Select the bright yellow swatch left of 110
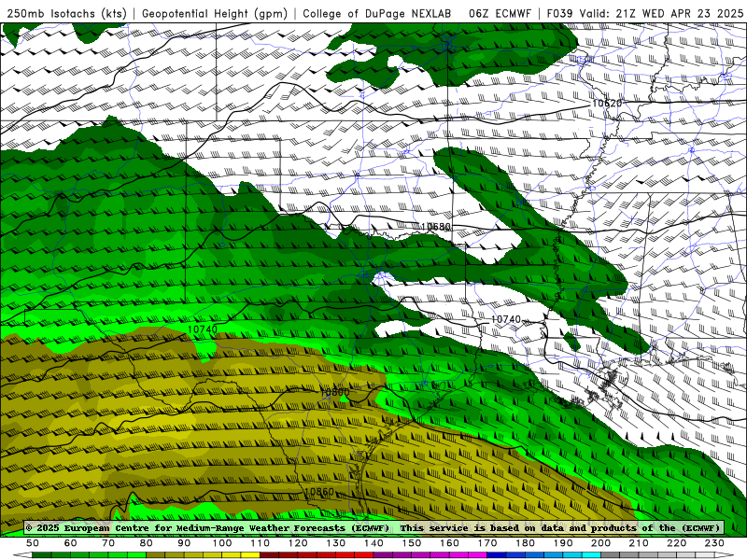The height and width of the screenshot is (560, 747). [250, 555]
